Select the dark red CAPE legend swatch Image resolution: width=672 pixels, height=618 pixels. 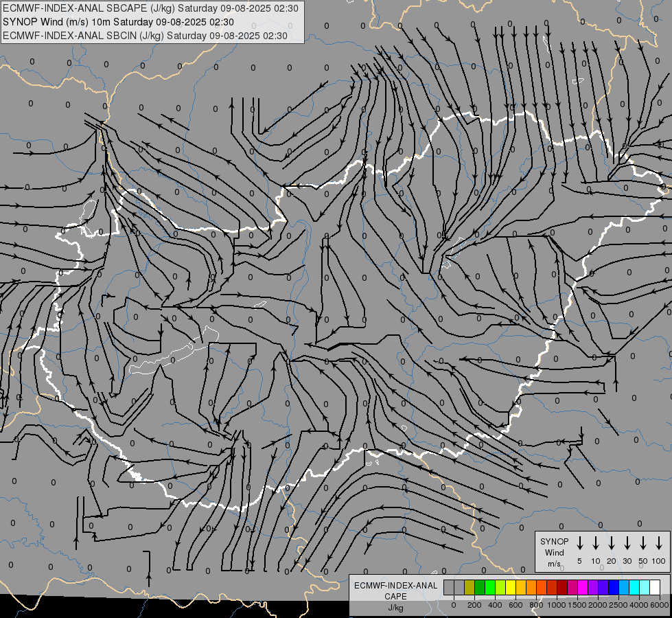(x=562, y=587)
